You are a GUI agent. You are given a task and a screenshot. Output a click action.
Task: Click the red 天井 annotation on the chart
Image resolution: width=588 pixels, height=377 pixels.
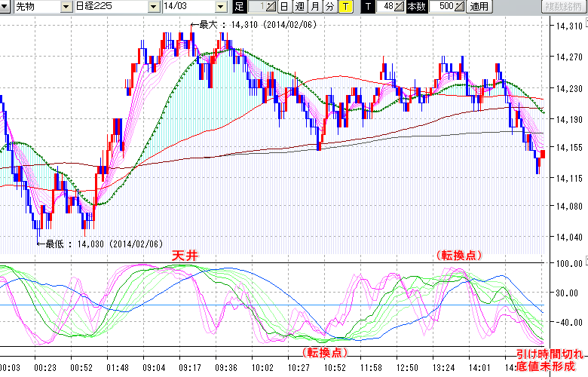click(x=184, y=256)
